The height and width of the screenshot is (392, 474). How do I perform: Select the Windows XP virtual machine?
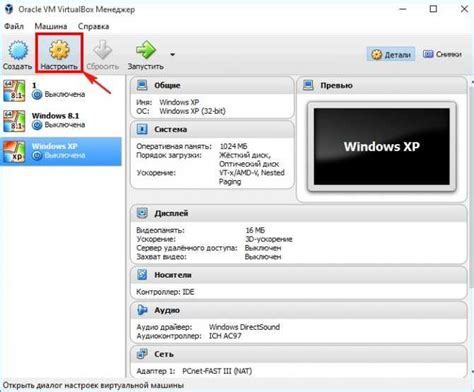61,151
